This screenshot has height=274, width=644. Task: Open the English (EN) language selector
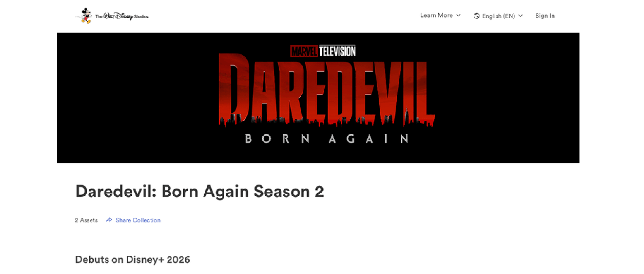click(498, 16)
